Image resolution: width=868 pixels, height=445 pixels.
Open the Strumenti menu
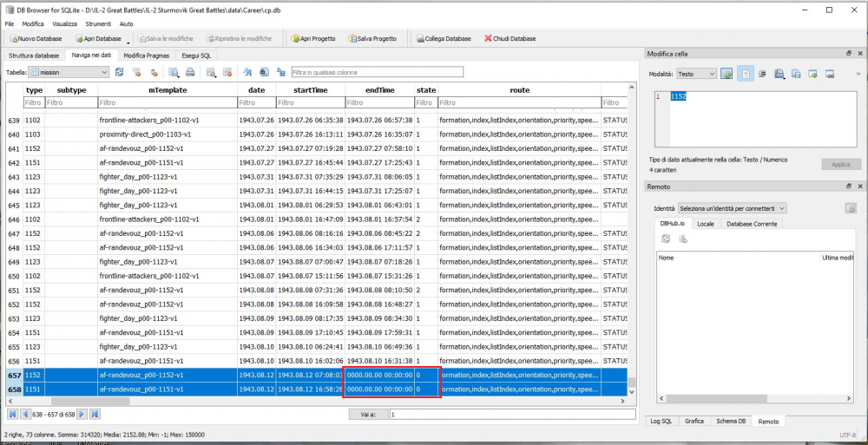coord(98,24)
